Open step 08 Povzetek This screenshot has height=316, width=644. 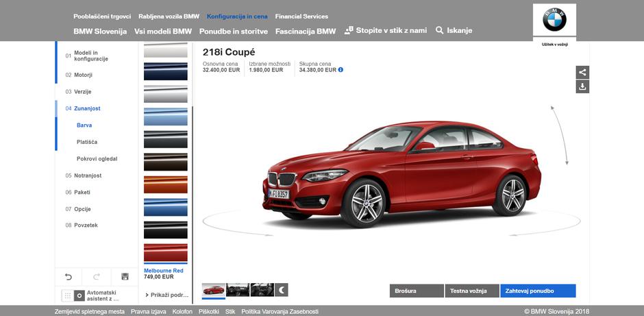point(82,226)
